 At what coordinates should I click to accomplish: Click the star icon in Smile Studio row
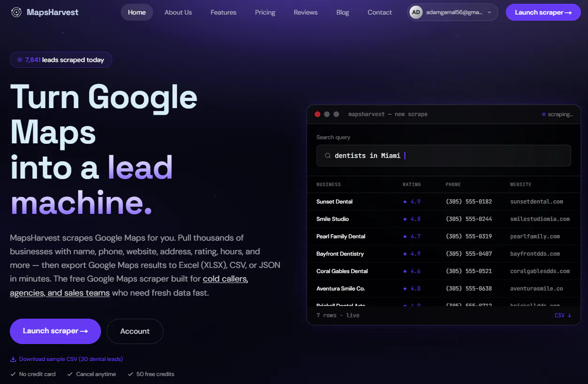(405, 219)
